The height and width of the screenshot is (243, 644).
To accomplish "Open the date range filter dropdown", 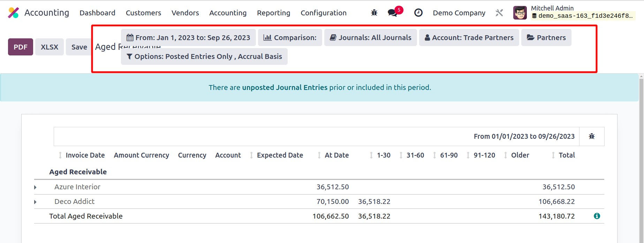I will tap(188, 38).
